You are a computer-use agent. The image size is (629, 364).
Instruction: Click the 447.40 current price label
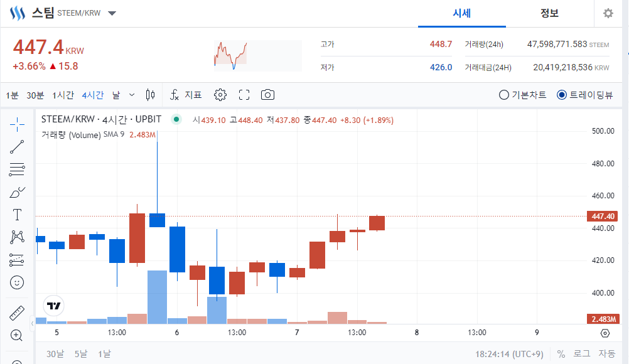click(603, 216)
